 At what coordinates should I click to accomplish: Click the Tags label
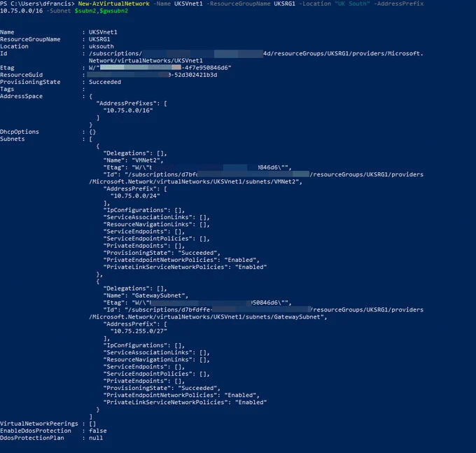coord(7,89)
